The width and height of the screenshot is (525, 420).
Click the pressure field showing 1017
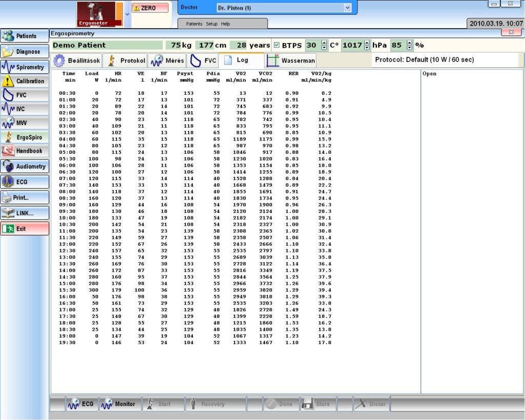click(353, 45)
